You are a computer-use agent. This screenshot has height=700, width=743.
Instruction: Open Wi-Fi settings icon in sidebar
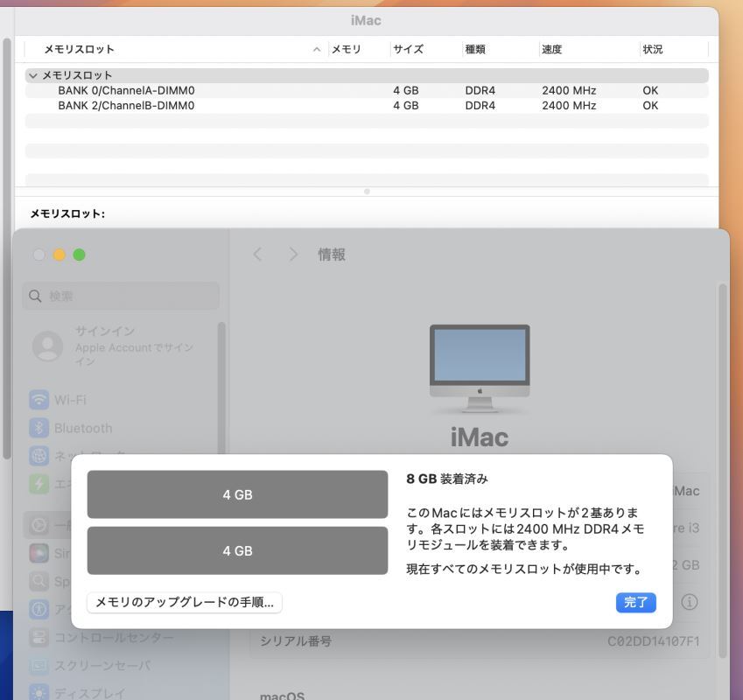point(39,400)
